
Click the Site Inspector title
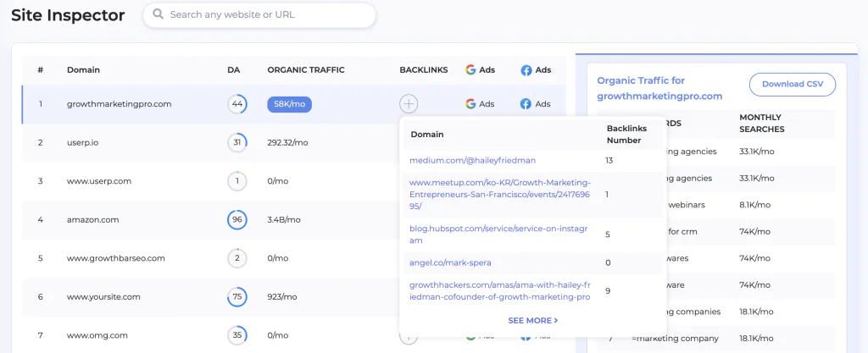68,15
